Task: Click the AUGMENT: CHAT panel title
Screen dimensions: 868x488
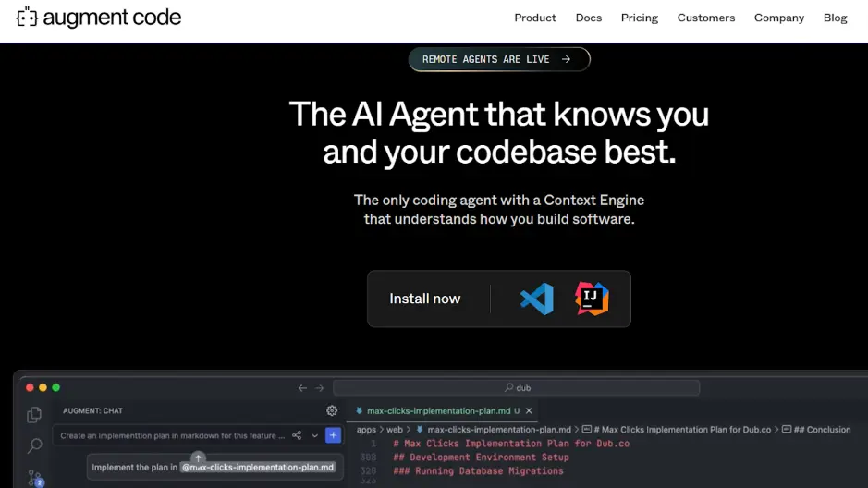Action: (92, 410)
